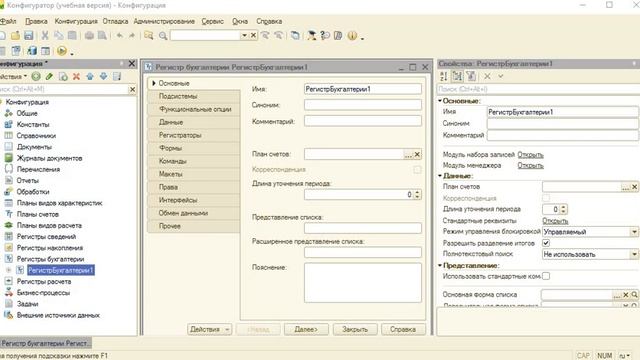The image size is (640, 360).
Task: Cut selection with the scissors icon
Action: coord(45,36)
